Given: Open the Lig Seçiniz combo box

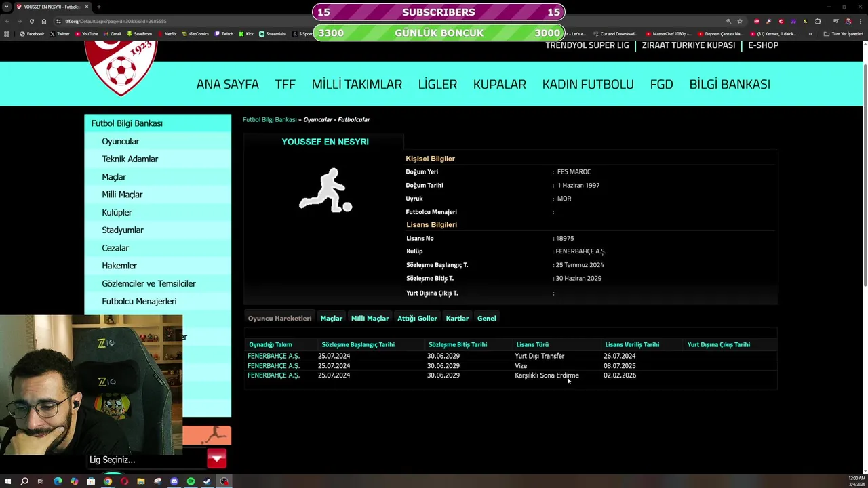Looking at the screenshot, I should pos(158,460).
